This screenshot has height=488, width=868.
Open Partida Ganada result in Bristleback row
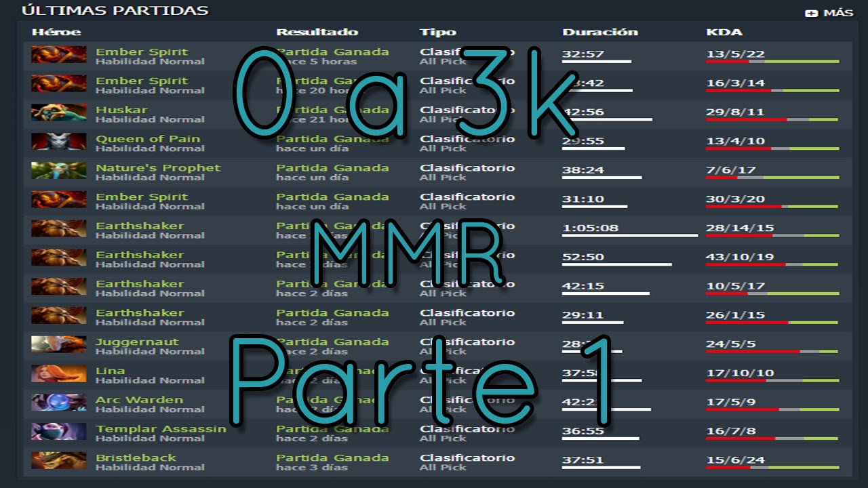tap(332, 458)
